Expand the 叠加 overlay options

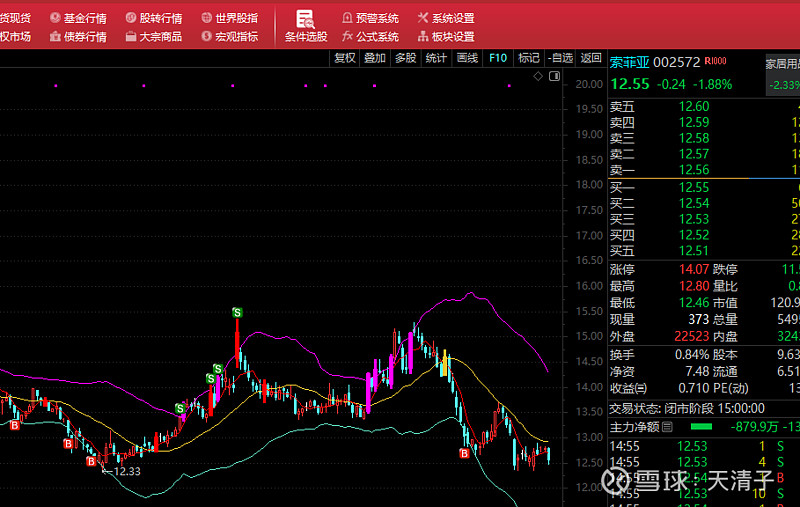coord(375,58)
